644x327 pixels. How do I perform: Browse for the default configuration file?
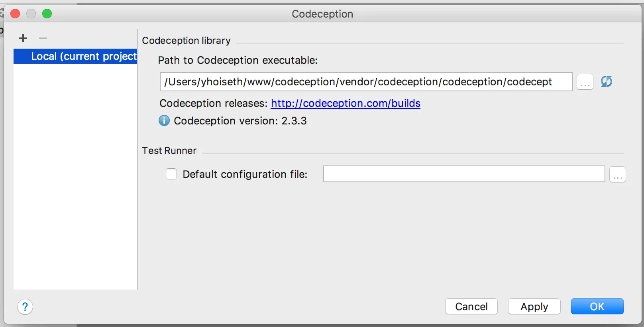pos(617,175)
